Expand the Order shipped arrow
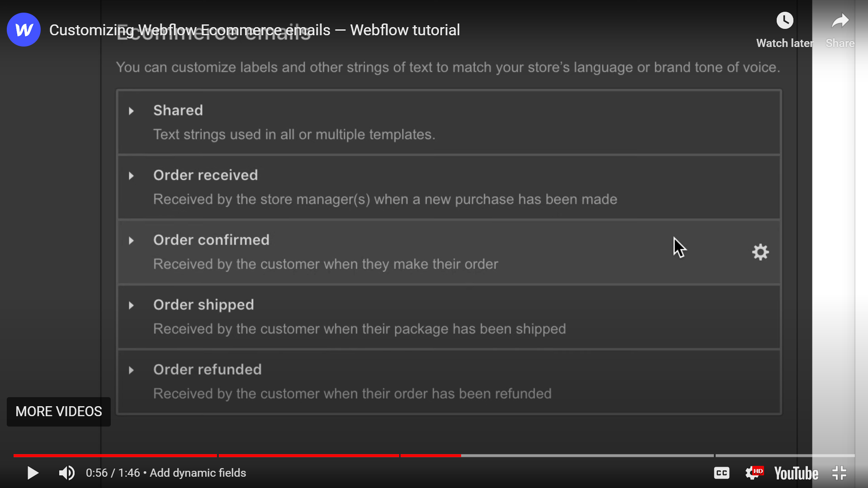Viewport: 868px width, 488px height. (131, 305)
